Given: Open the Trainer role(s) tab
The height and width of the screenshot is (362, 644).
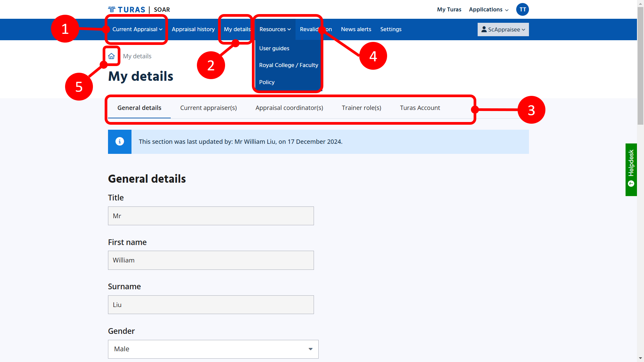Looking at the screenshot, I should (x=361, y=108).
